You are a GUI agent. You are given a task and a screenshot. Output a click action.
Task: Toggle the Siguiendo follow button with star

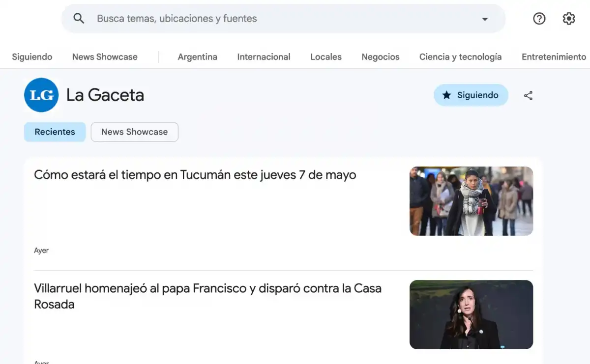[471, 95]
